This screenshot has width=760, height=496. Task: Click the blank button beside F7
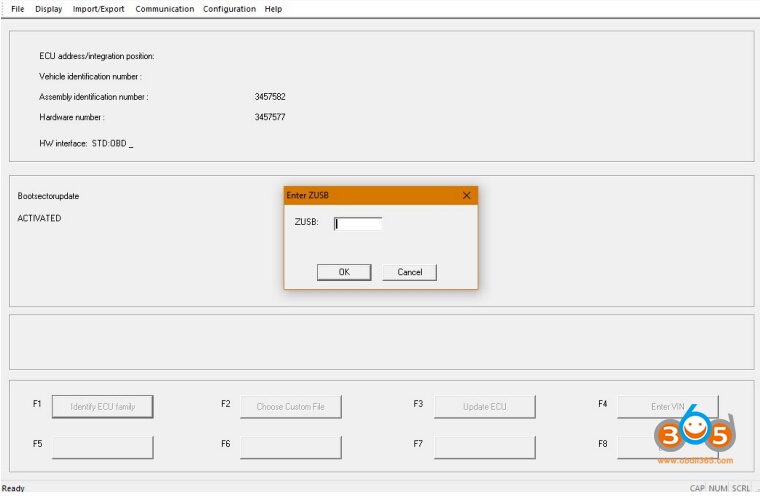[484, 445]
